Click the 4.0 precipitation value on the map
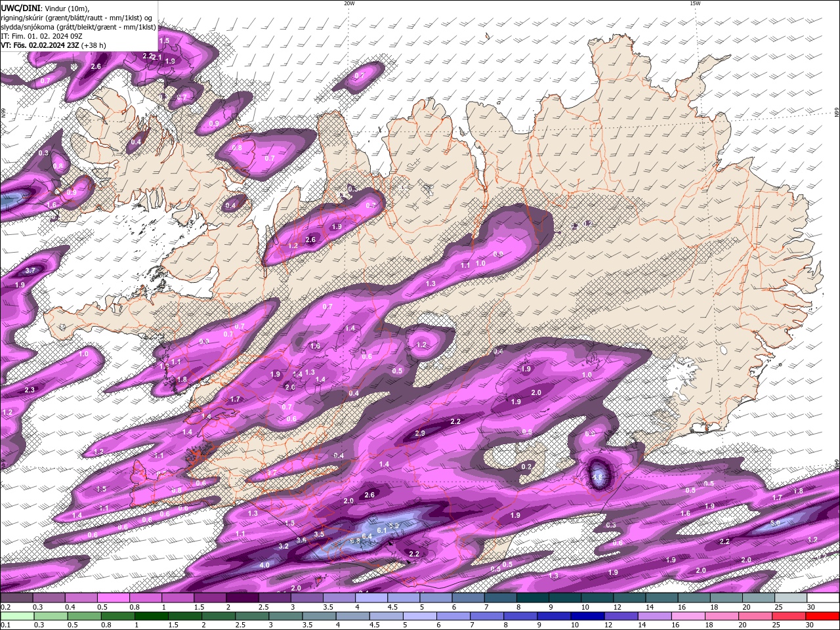The width and height of the screenshot is (840, 630). click(264, 565)
